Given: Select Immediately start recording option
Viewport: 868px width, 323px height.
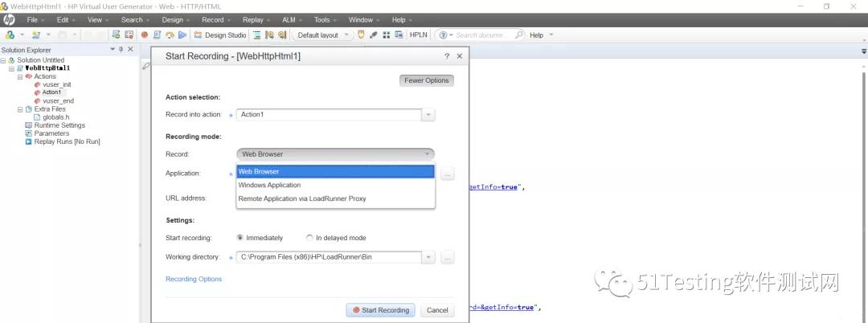Looking at the screenshot, I should [x=240, y=238].
